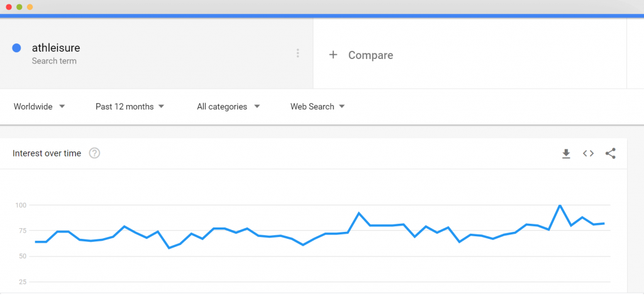644x296 pixels.
Task: Open help for Interest over time
Action: pos(94,153)
